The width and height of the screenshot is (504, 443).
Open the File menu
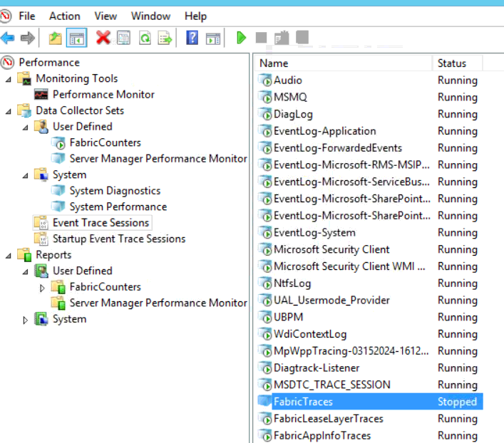click(27, 16)
